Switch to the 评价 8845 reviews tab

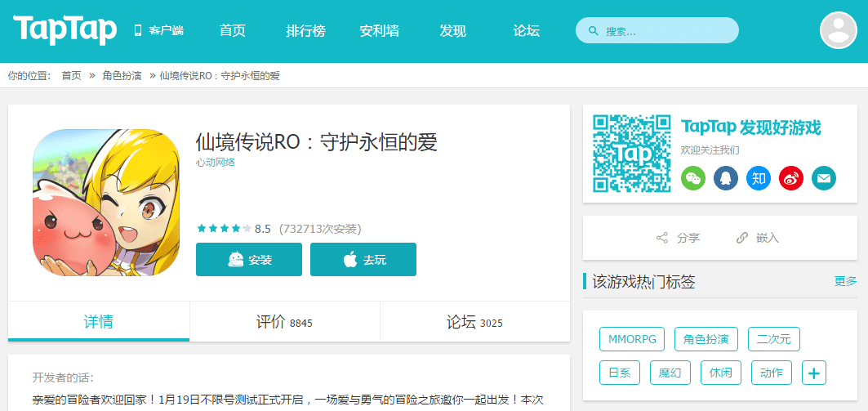(284, 322)
